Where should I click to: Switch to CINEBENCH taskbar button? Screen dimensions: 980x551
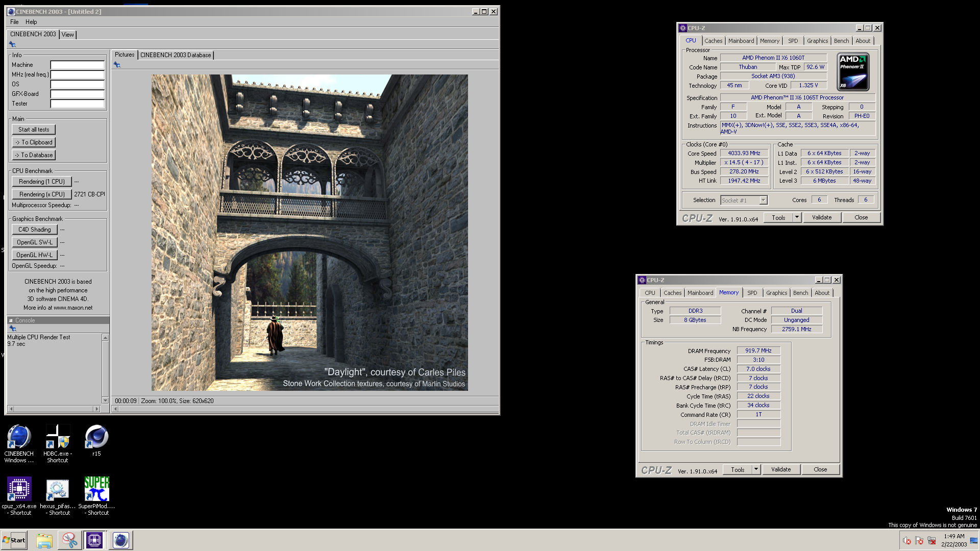click(120, 540)
